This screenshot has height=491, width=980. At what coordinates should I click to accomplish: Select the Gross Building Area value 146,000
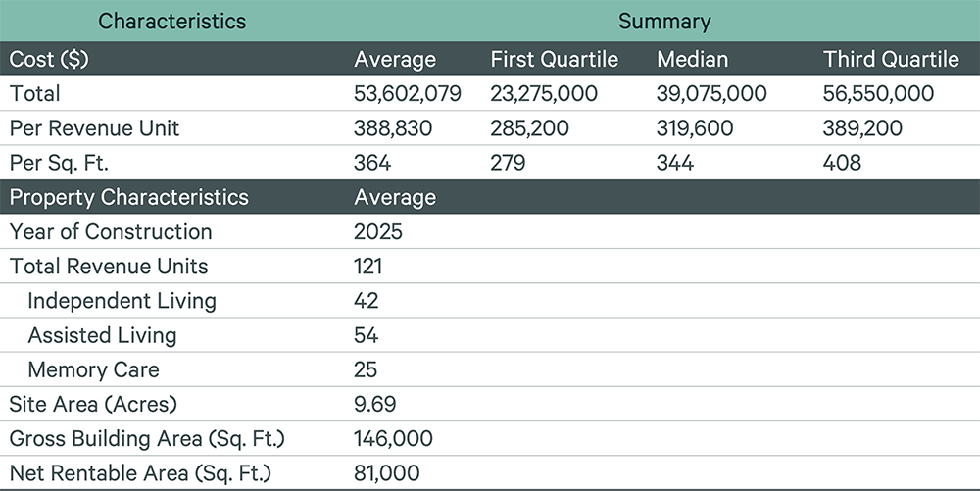[393, 438]
